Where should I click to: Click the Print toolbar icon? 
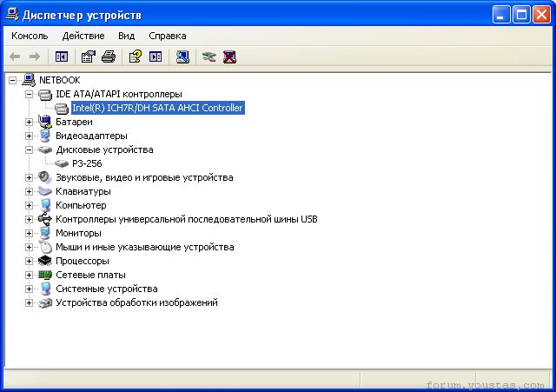(x=109, y=56)
